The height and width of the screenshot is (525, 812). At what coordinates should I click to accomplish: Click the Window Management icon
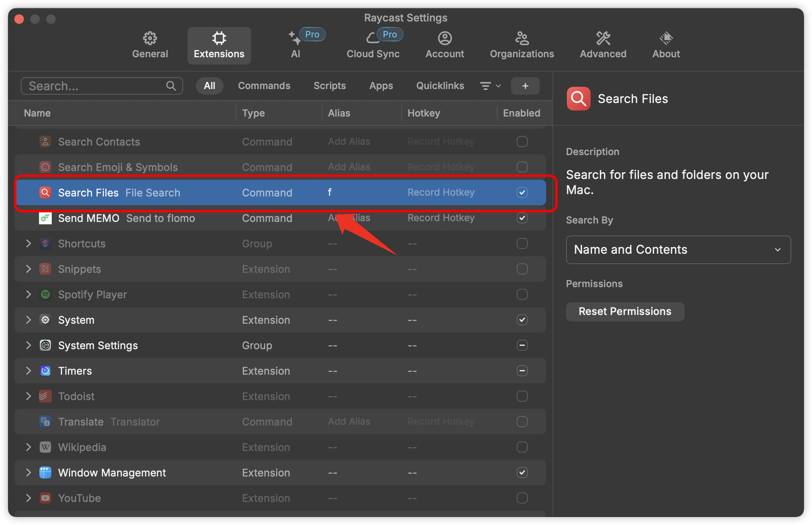click(x=45, y=472)
